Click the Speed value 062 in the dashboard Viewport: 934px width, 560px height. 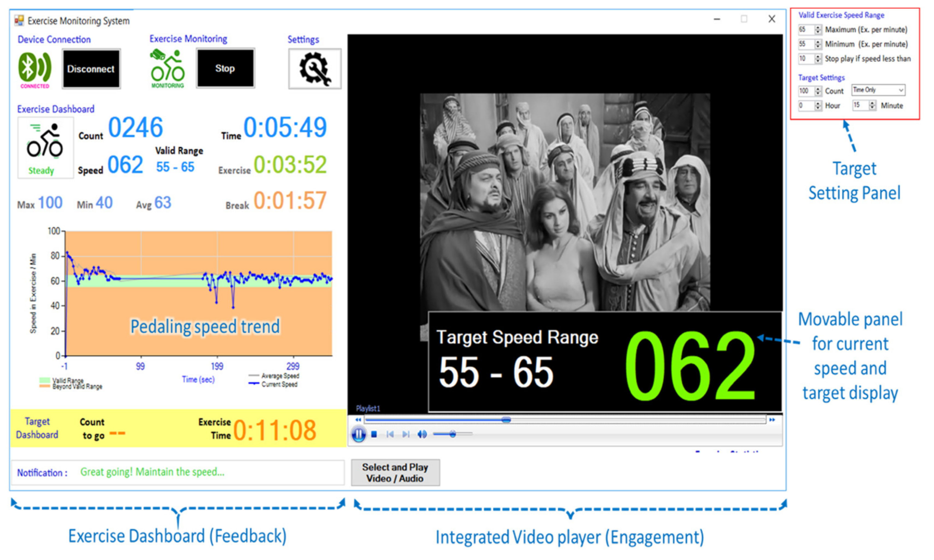click(x=125, y=164)
